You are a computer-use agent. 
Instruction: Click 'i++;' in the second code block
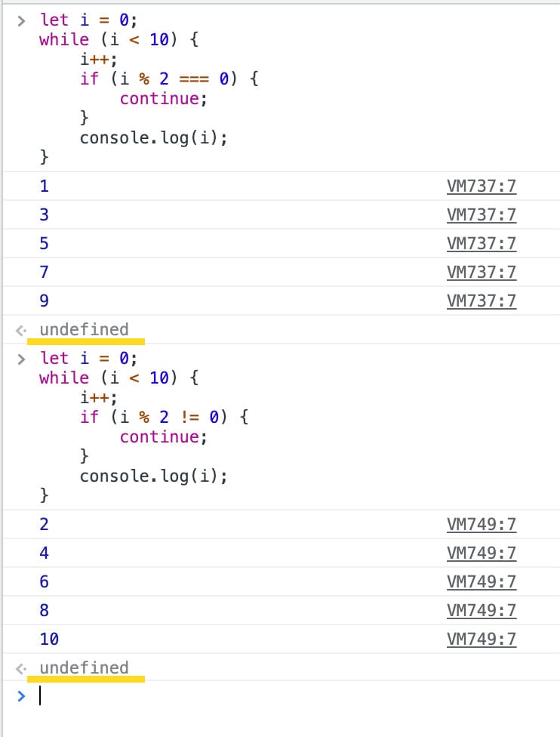click(99, 398)
